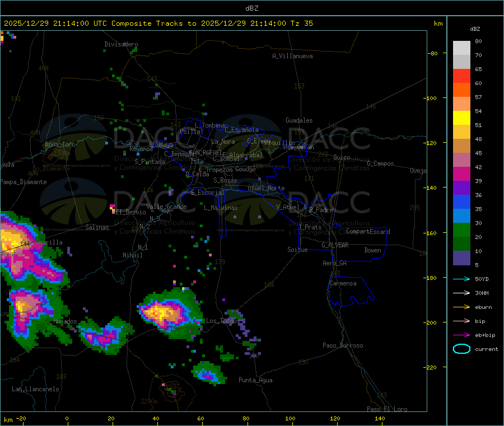Select the 5 dBZ purple-gray color swatch
The height and width of the screenshot is (426, 504).
pos(461,258)
